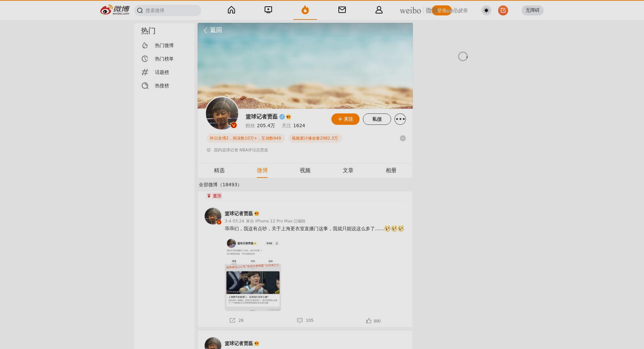This screenshot has width=644, height=349.
Task: Open comments on pinned post (105)
Action: (305, 320)
